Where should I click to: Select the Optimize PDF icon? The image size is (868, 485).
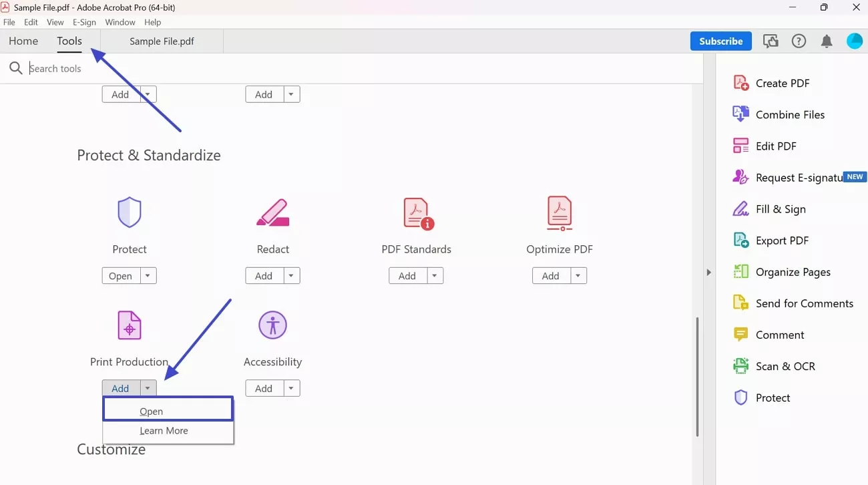click(x=559, y=212)
